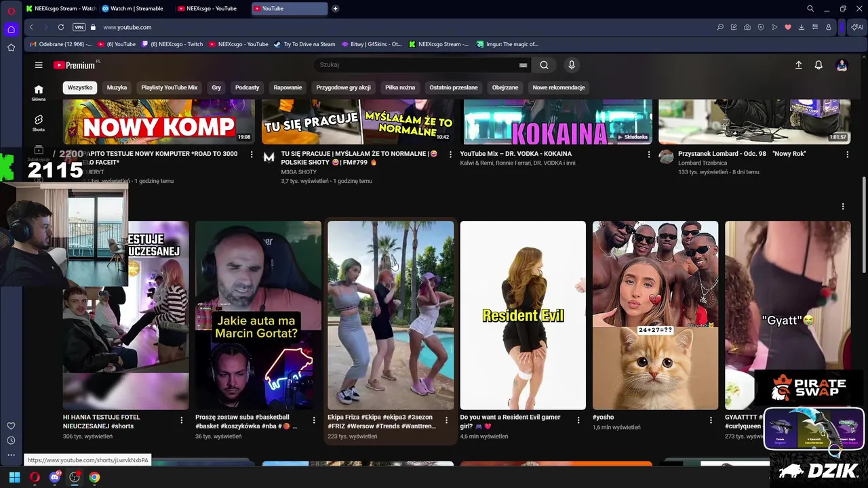This screenshot has height=488, width=868.
Task: Click the YouTube Premium logo
Action: click(75, 65)
